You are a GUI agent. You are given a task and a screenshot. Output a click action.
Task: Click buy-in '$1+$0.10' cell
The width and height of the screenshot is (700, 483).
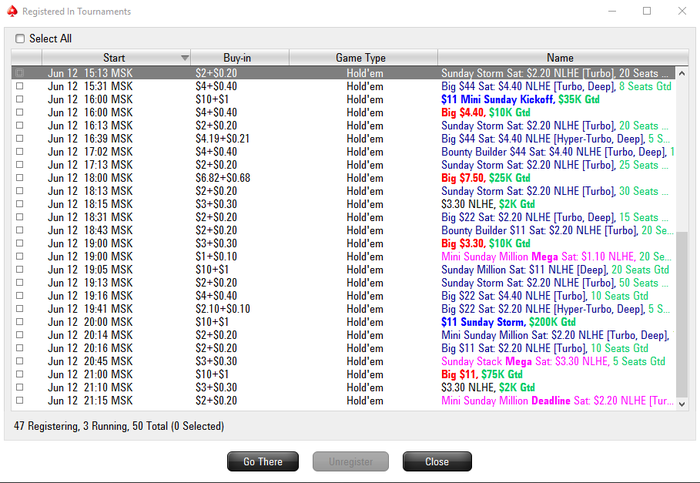tap(216, 256)
